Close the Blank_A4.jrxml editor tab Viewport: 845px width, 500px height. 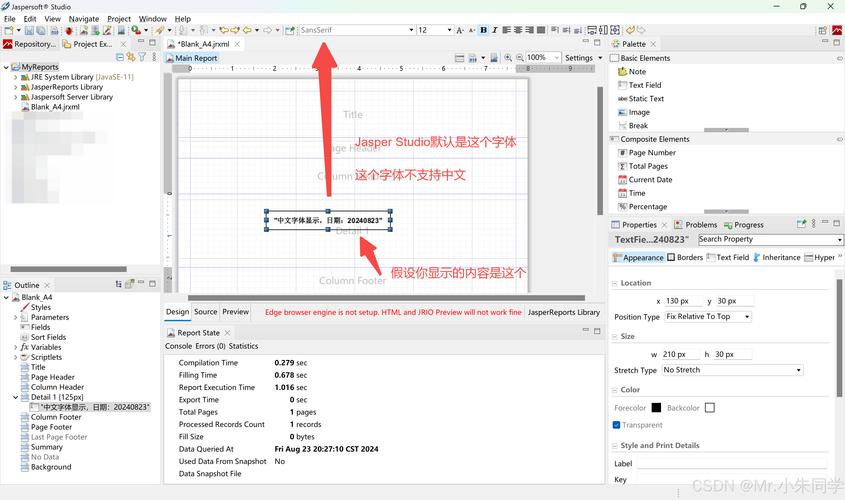[x=237, y=44]
